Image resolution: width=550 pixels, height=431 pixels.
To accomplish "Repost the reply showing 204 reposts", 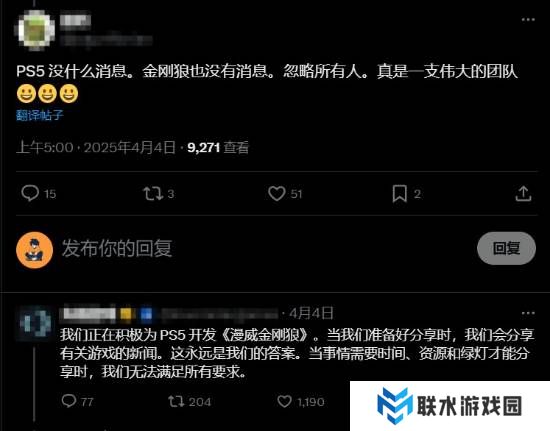I will click(176, 401).
